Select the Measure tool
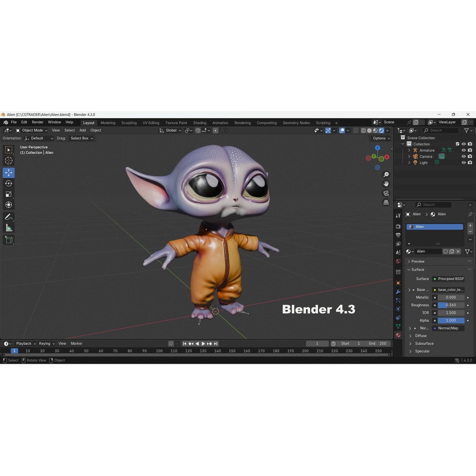476x476 pixels. tap(8, 228)
